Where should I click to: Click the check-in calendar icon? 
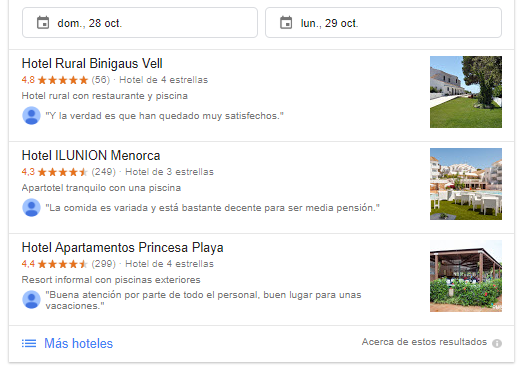pyautogui.click(x=43, y=23)
